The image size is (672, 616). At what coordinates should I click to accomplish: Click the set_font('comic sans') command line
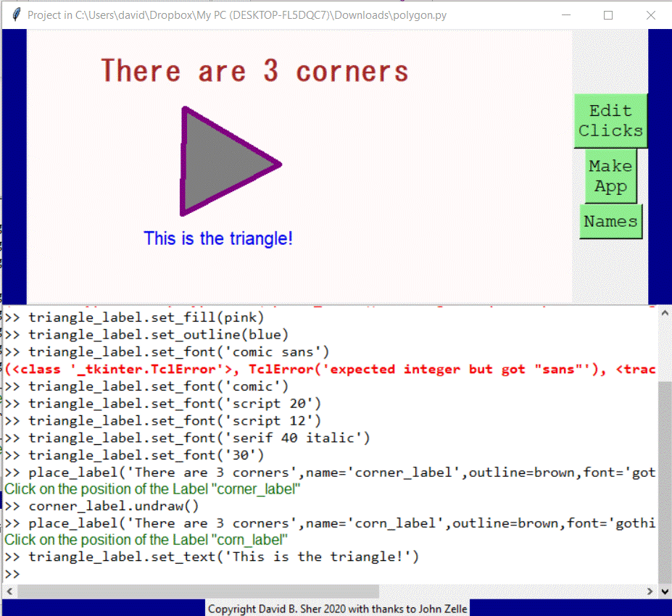click(x=167, y=351)
